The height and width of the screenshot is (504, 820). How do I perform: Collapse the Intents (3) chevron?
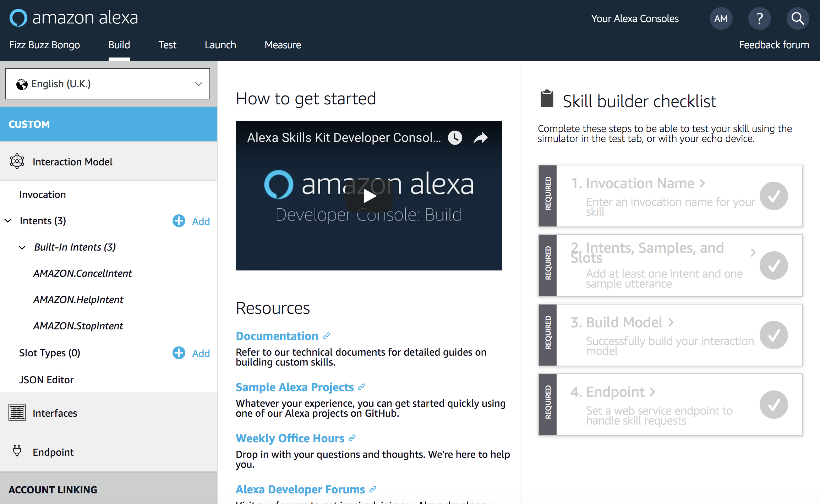coord(8,221)
